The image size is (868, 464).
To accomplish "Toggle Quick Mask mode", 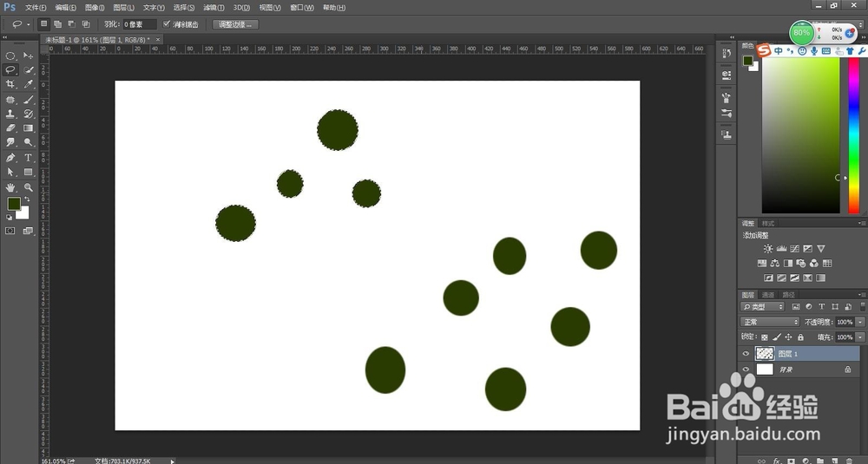I will pyautogui.click(x=10, y=231).
